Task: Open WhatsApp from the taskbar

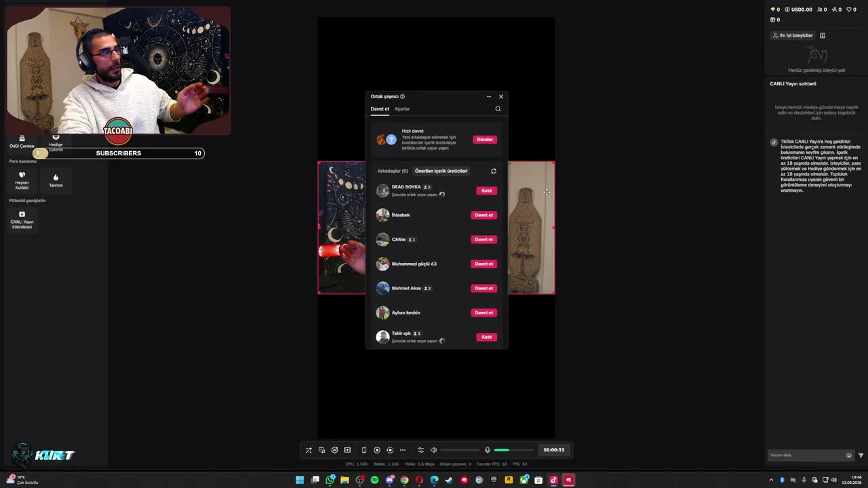Action: point(330,480)
